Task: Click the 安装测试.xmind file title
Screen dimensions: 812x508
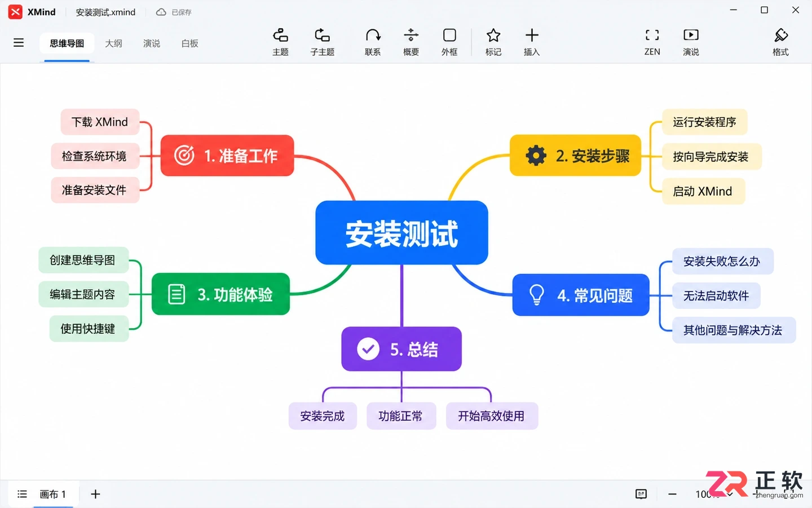Action: 105,12
